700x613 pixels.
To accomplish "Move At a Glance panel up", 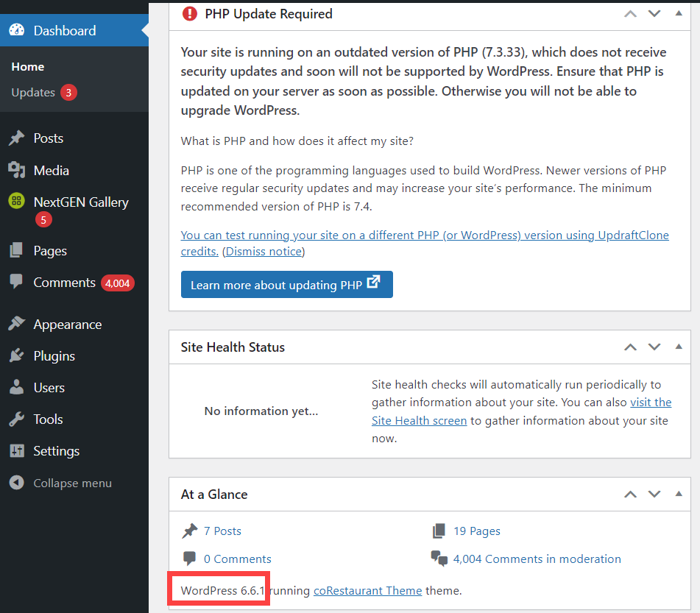I will [x=630, y=495].
